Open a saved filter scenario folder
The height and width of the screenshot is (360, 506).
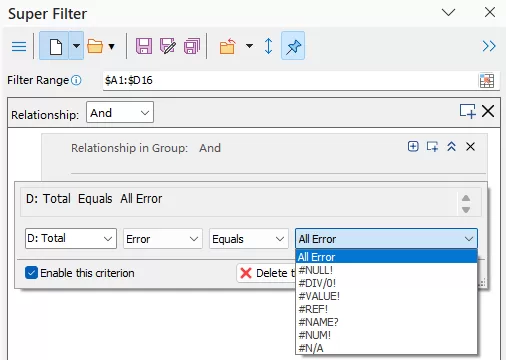95,46
